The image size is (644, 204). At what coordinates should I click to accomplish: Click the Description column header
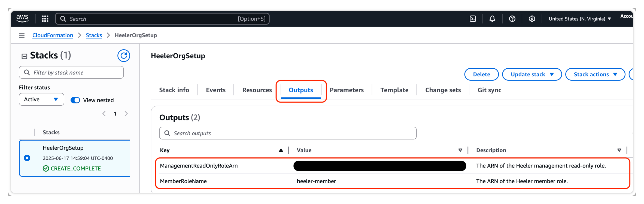[x=491, y=150]
